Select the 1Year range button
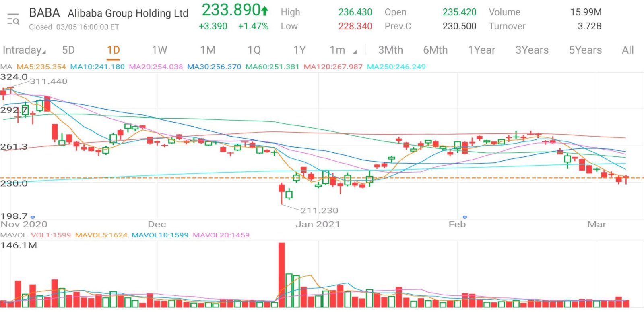Image resolution: width=644 pixels, height=312 pixels. point(481,50)
